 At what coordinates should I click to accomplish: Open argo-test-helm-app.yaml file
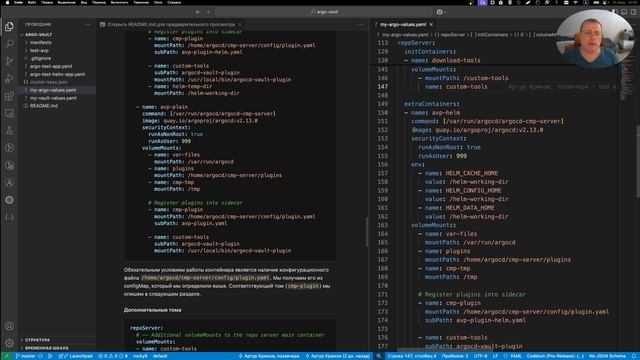pyautogui.click(x=57, y=74)
